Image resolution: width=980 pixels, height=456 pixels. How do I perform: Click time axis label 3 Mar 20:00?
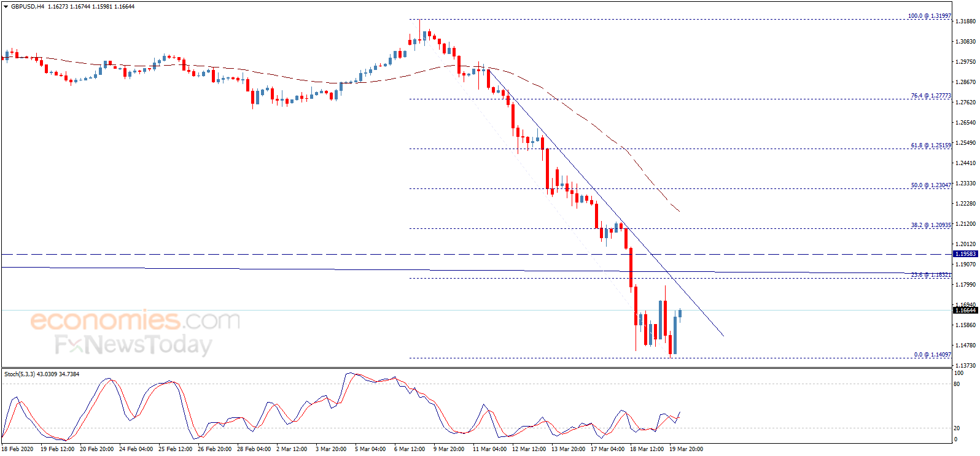[x=331, y=449]
